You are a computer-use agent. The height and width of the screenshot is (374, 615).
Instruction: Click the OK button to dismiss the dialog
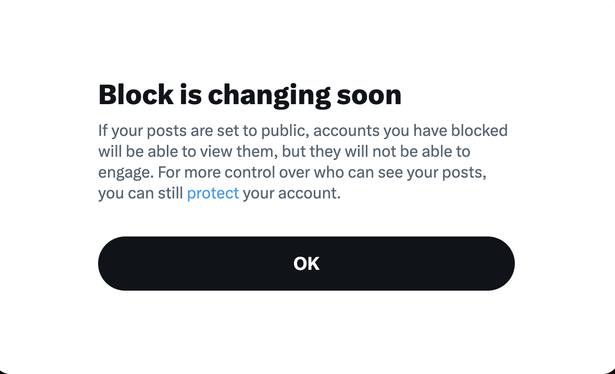click(306, 263)
